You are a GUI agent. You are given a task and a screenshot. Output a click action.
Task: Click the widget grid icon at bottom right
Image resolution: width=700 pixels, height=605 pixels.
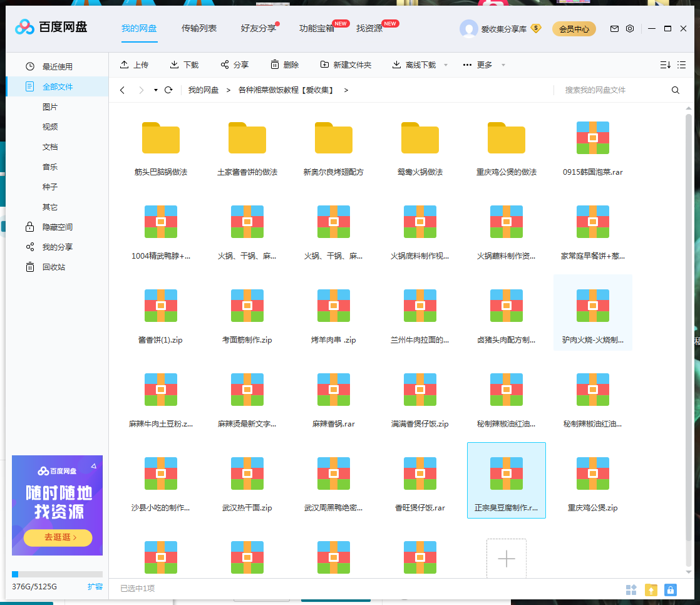pos(631,589)
